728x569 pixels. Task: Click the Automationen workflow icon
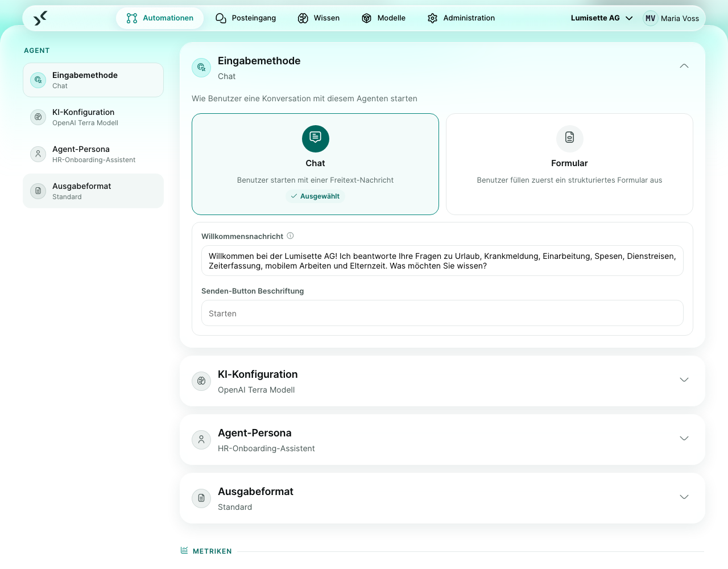click(x=132, y=18)
